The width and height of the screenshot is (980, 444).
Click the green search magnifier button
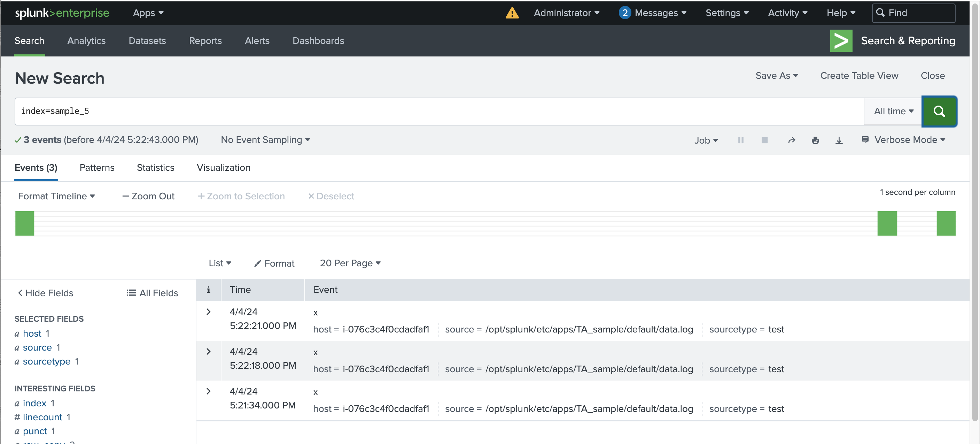[939, 111]
